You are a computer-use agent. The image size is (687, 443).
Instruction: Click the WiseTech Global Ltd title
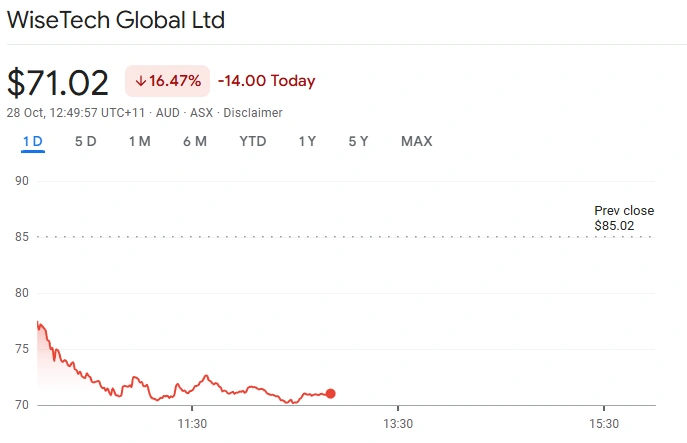coord(116,20)
